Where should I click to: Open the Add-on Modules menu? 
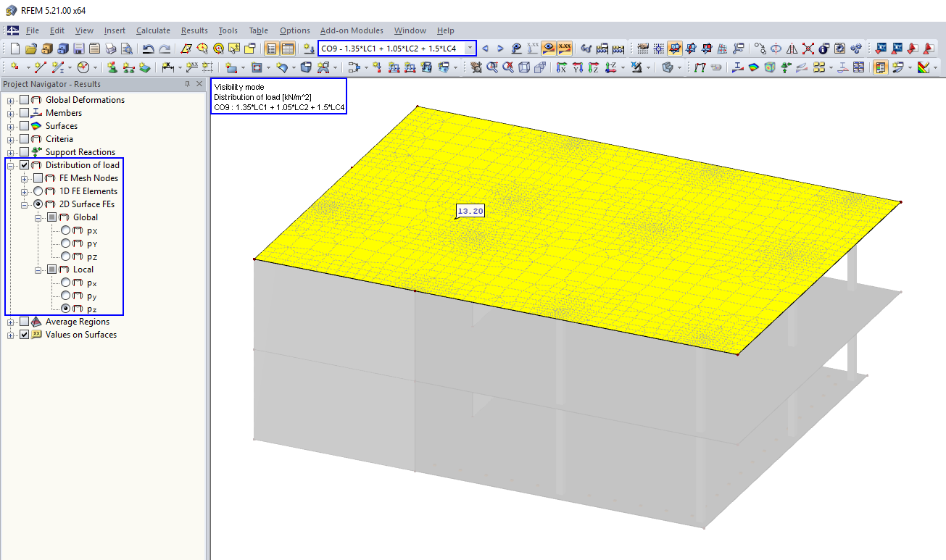click(352, 30)
